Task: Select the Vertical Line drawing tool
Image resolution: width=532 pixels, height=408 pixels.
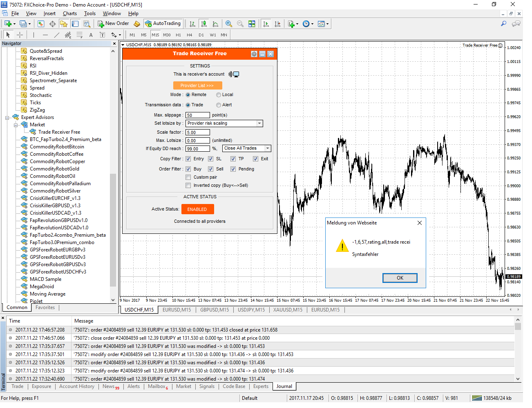Action: pos(34,35)
